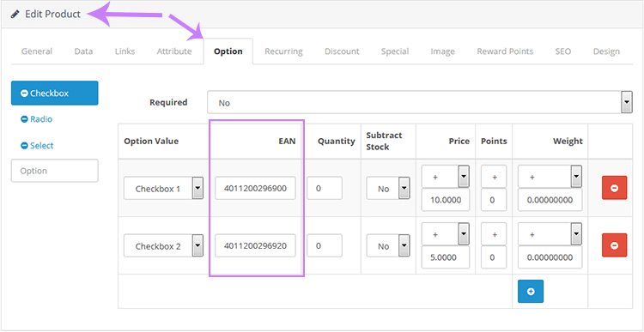Click the Weight column header

tap(568, 142)
